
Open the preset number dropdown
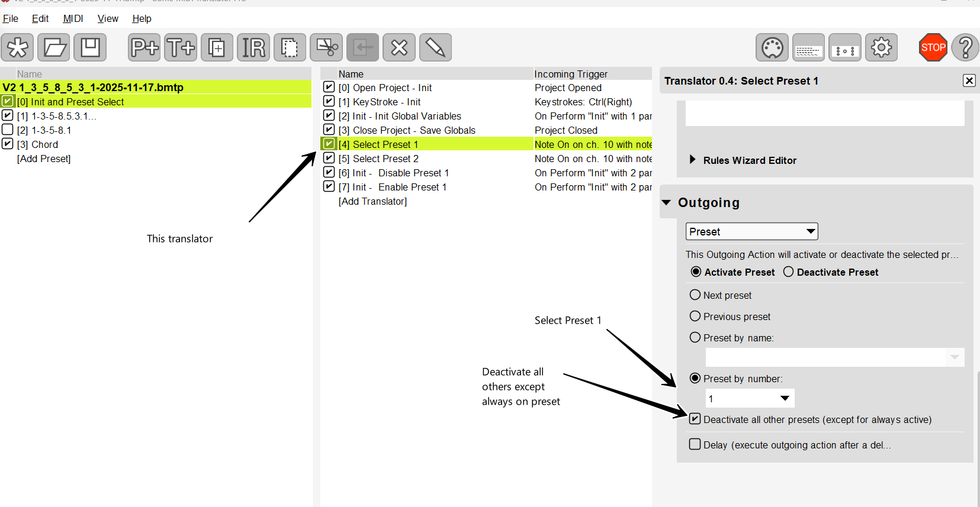point(750,398)
